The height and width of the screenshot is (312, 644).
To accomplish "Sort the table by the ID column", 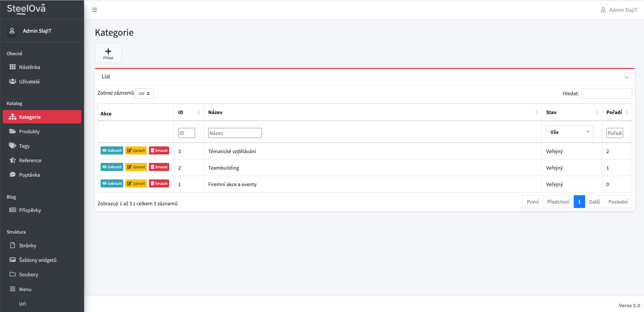I will [x=189, y=112].
